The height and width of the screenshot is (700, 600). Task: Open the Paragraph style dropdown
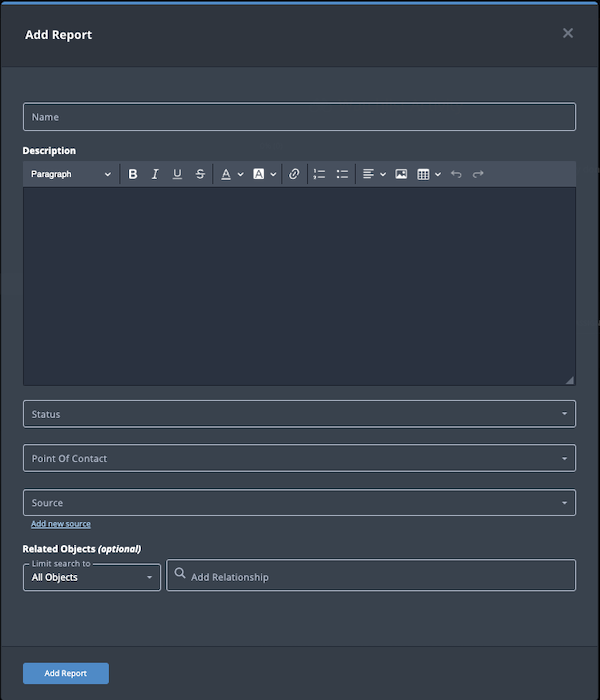tap(71, 174)
